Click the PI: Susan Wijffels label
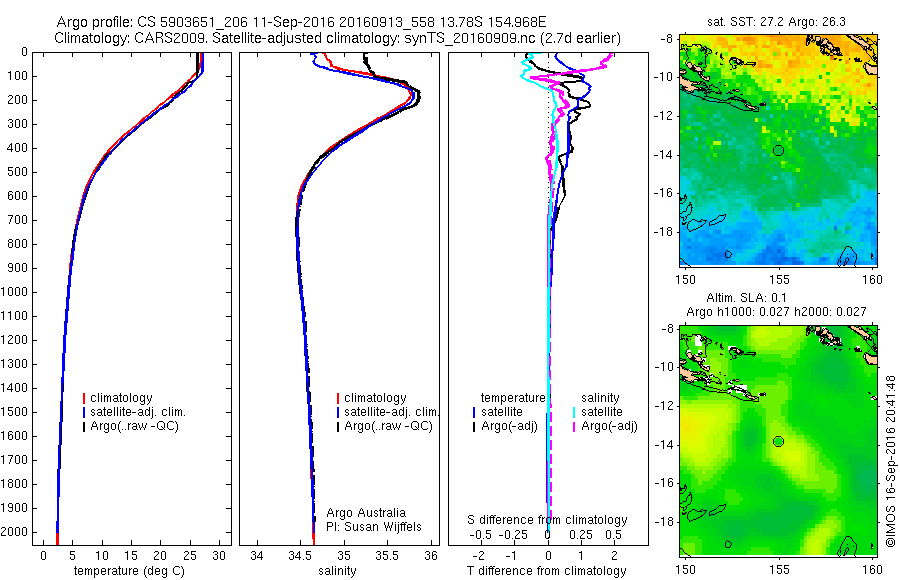 [374, 527]
